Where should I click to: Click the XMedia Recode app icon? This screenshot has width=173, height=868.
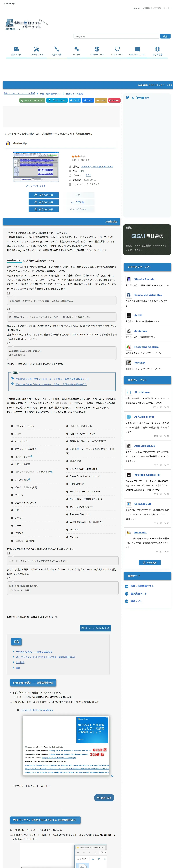(129, 279)
